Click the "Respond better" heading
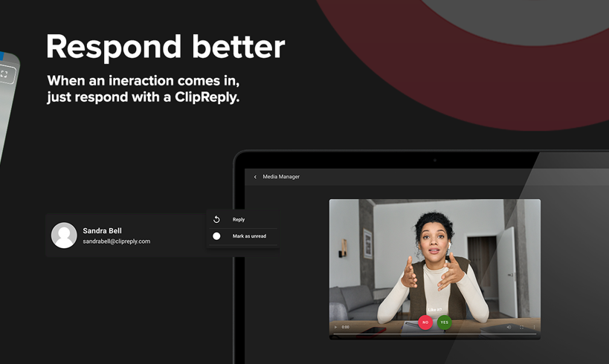Screen dimensions: 609x364 pos(166,47)
